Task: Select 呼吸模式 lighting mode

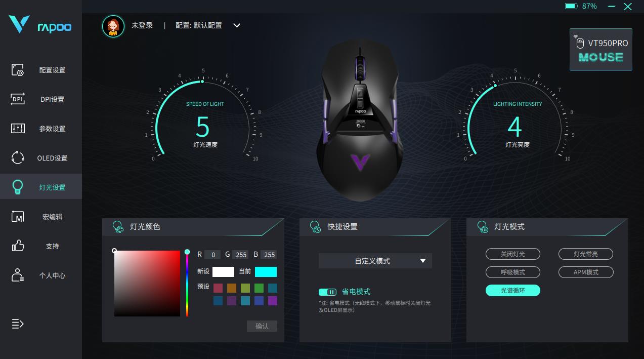Action: [513, 272]
